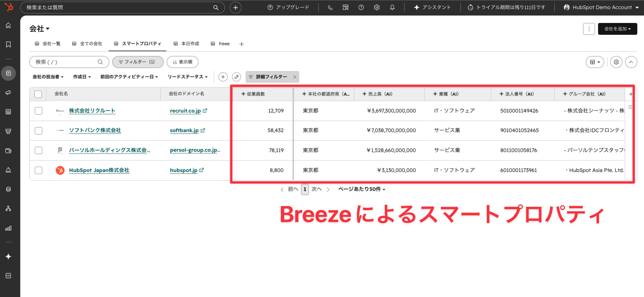Open the settings gear in top bar
The height and width of the screenshot is (297, 644).
(x=377, y=7)
